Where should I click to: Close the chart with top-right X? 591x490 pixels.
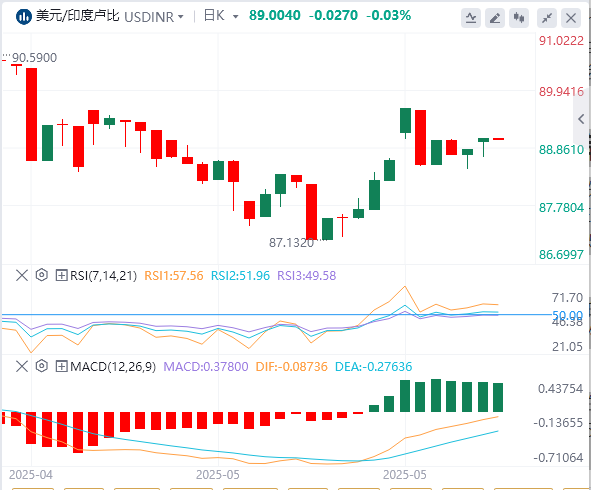571,18
